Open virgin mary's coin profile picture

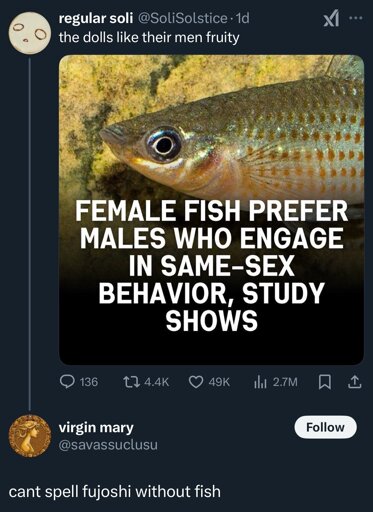[30, 436]
